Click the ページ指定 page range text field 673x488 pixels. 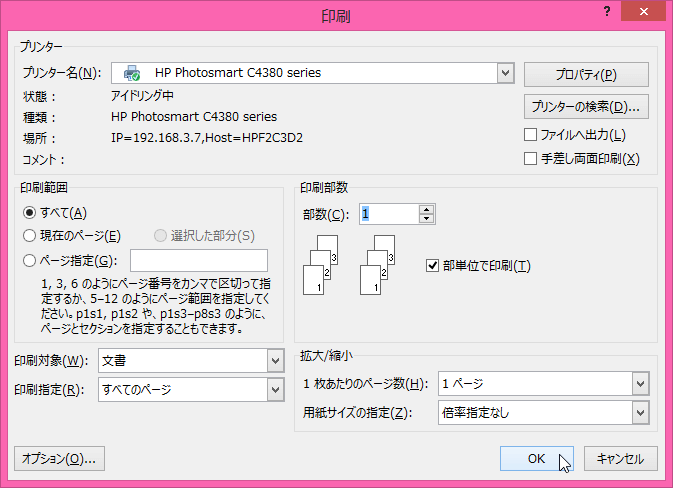tap(199, 261)
